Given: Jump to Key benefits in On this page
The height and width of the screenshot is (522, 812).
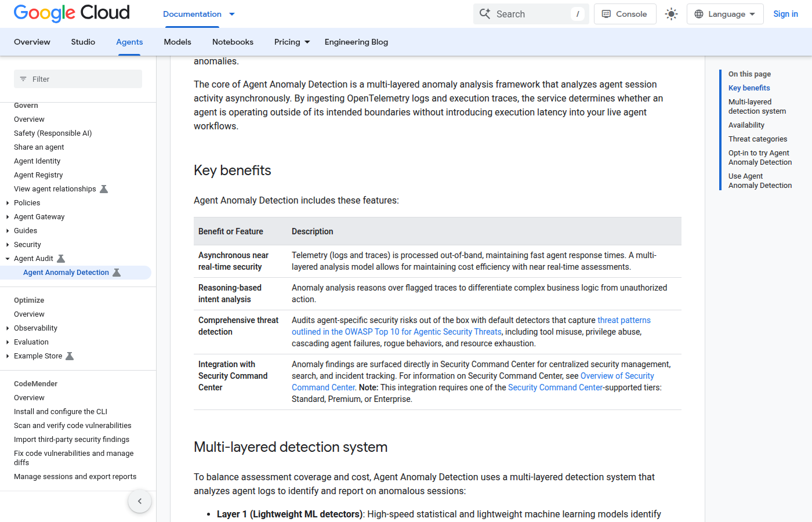Looking at the screenshot, I should 749,88.
